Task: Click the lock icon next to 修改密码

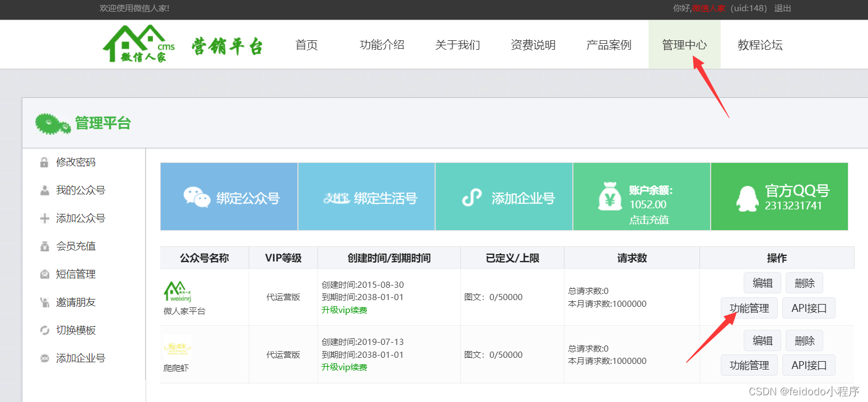Action: click(x=44, y=162)
